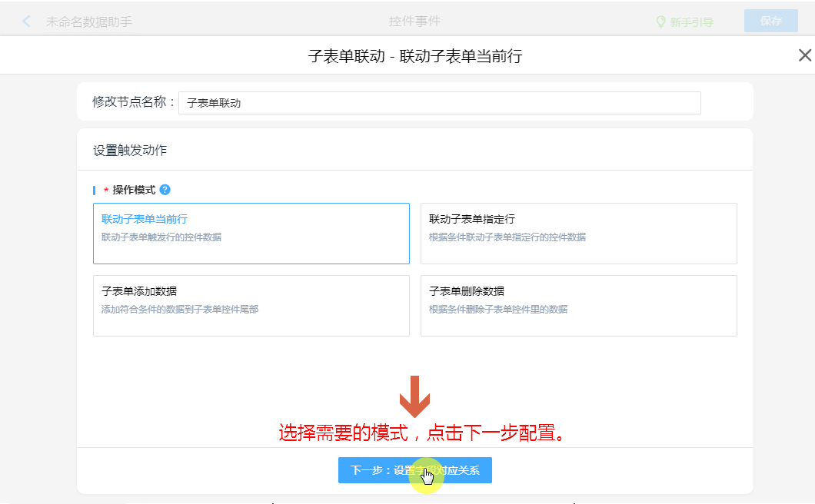Focus the 修改节点名称 input field

coord(439,103)
